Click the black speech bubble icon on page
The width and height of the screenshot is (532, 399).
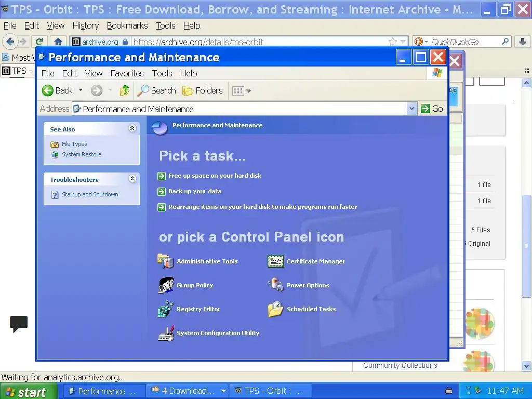pyautogui.click(x=19, y=324)
